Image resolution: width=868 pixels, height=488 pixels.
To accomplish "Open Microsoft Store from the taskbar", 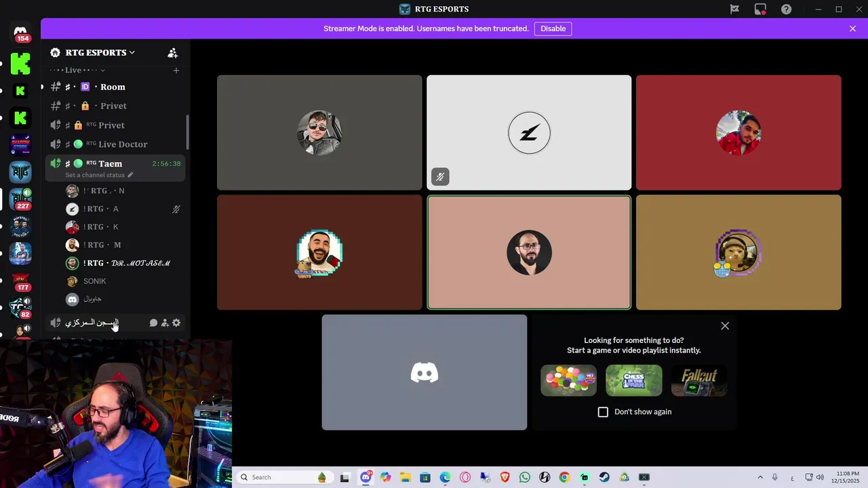I will coord(425,477).
